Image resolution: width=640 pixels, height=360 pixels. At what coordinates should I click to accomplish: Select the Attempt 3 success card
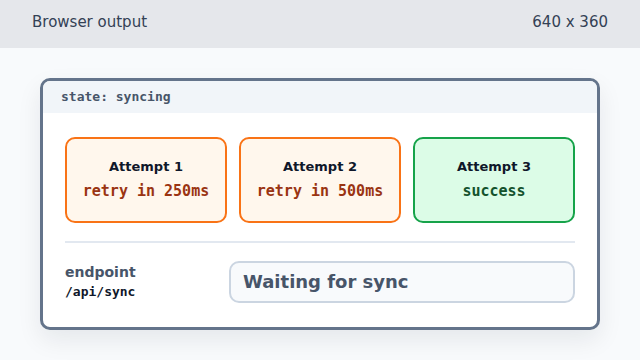[494, 180]
